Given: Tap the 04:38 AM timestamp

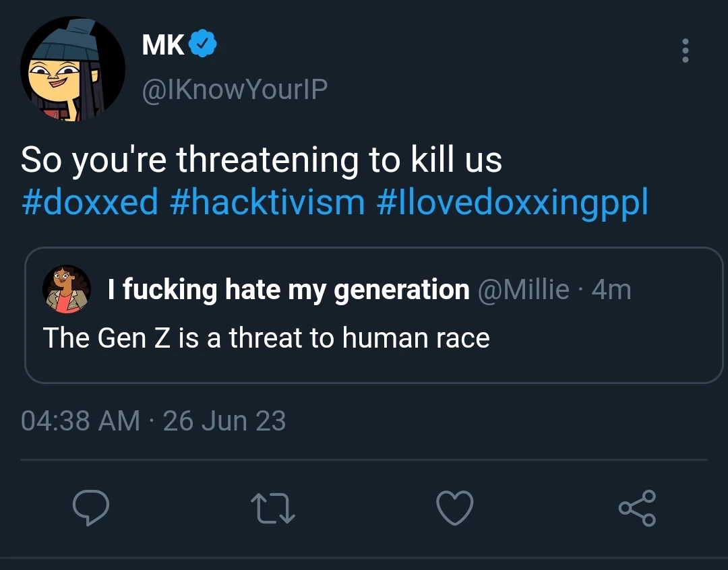Looking at the screenshot, I should tap(80, 421).
